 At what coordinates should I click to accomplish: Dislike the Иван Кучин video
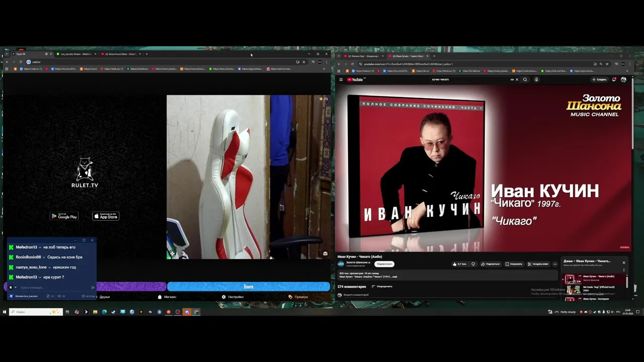[473, 264]
